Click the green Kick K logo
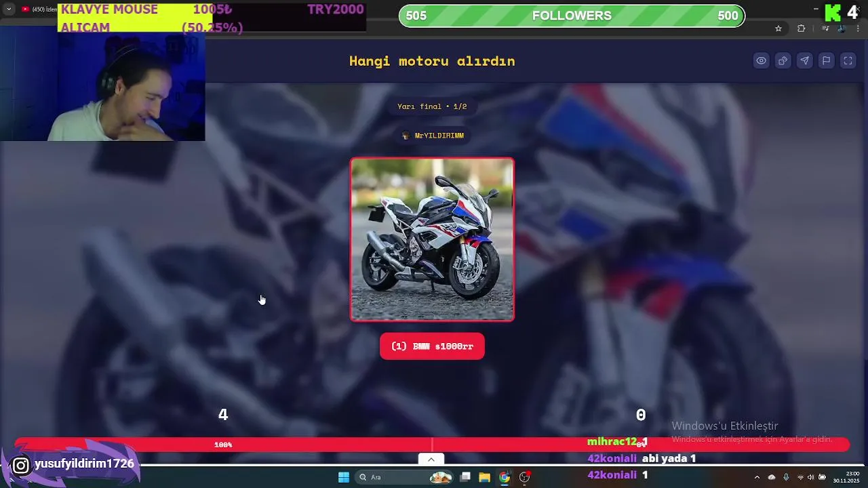 833,13
